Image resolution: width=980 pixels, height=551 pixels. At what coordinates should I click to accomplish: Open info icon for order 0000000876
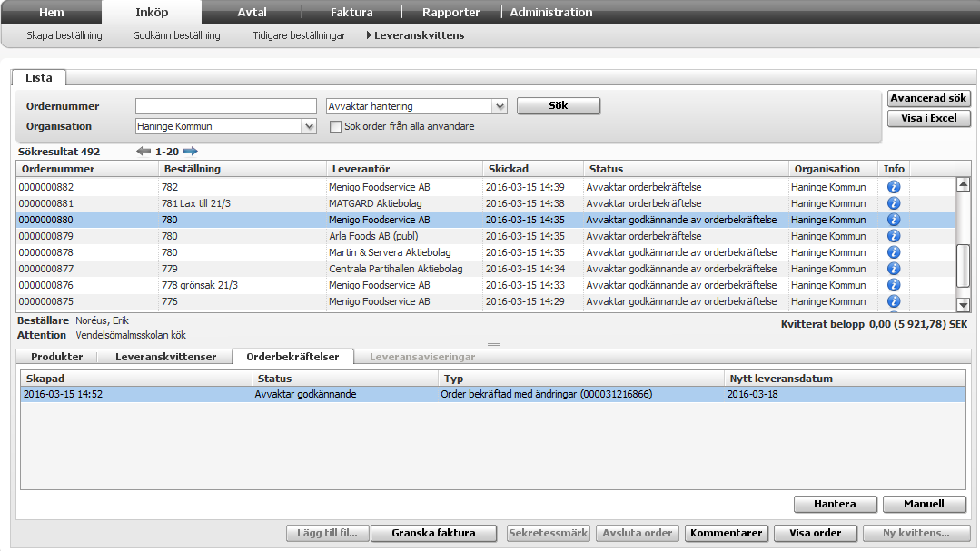[x=894, y=284]
